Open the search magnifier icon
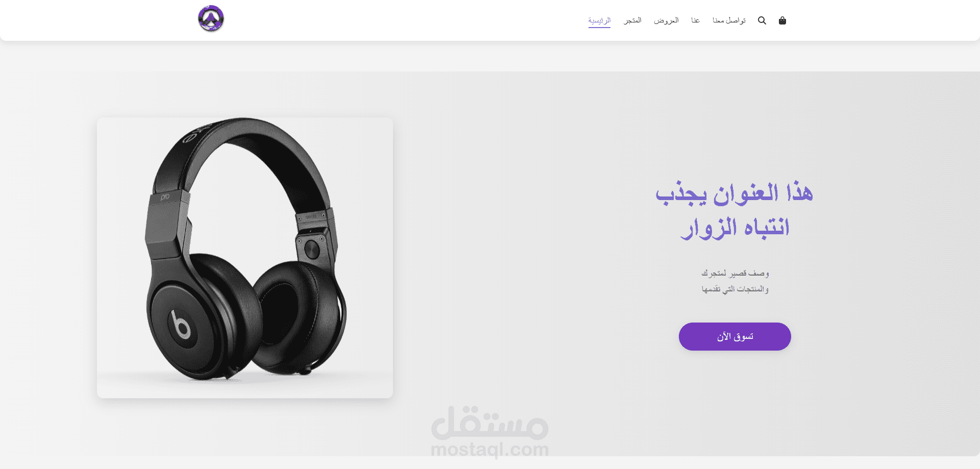980x469 pixels. pyautogui.click(x=762, y=20)
